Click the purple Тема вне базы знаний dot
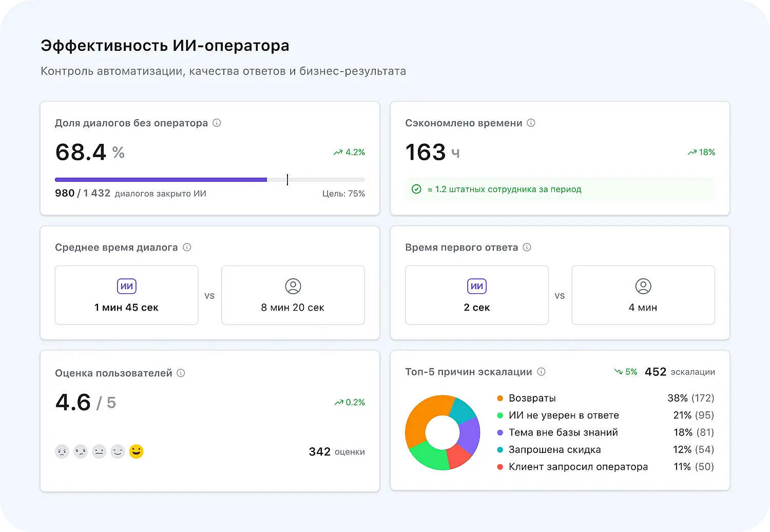The image size is (770, 532). 500,432
